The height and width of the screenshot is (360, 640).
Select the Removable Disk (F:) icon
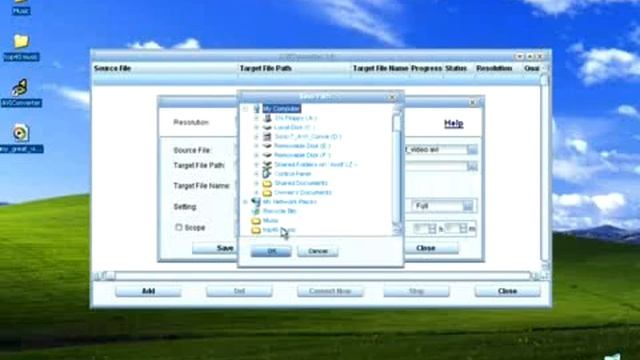267,155
